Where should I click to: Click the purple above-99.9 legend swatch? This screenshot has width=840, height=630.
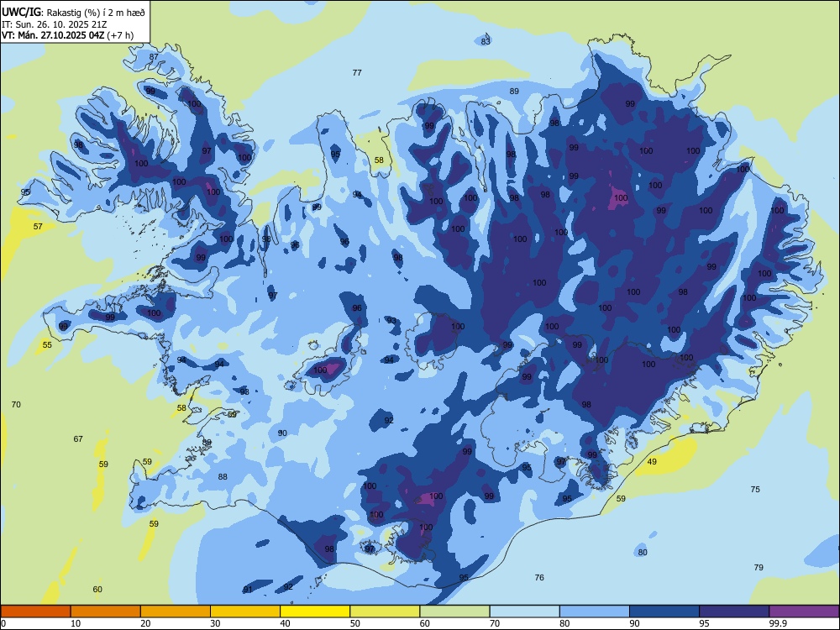[804, 612]
